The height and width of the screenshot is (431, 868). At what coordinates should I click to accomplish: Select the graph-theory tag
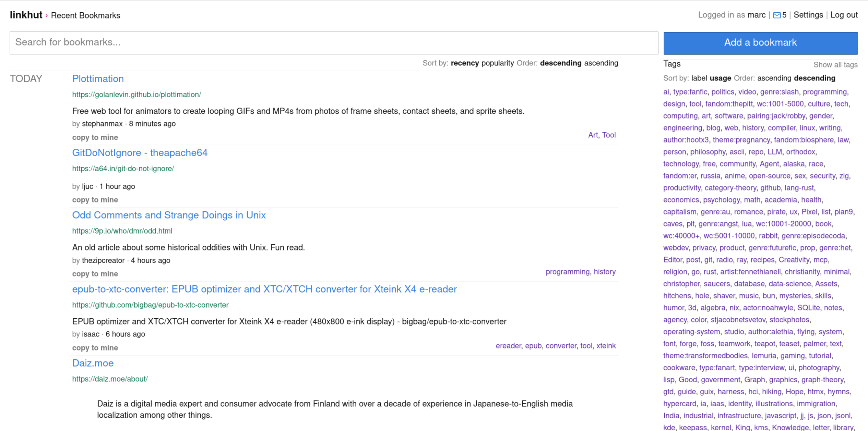pos(822,380)
